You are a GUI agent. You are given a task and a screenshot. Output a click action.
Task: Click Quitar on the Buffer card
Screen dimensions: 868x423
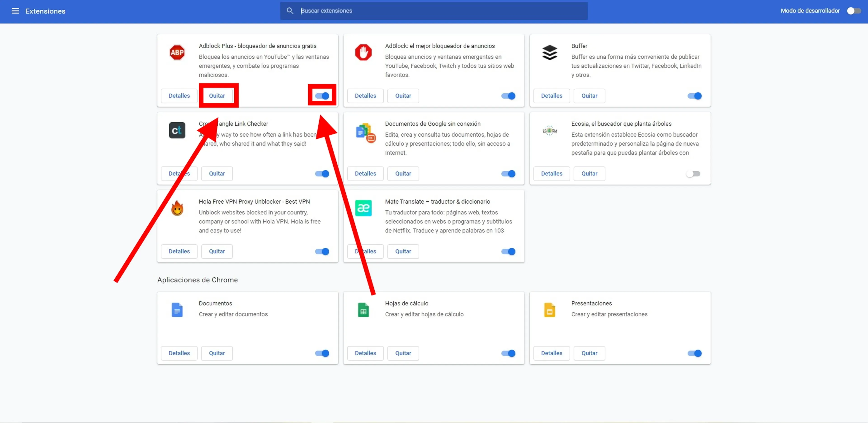pyautogui.click(x=589, y=96)
